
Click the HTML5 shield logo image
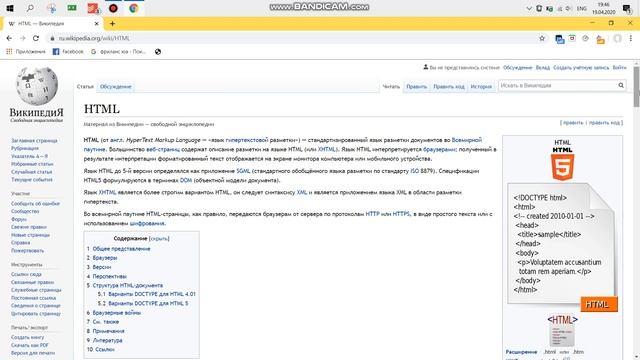562,168
